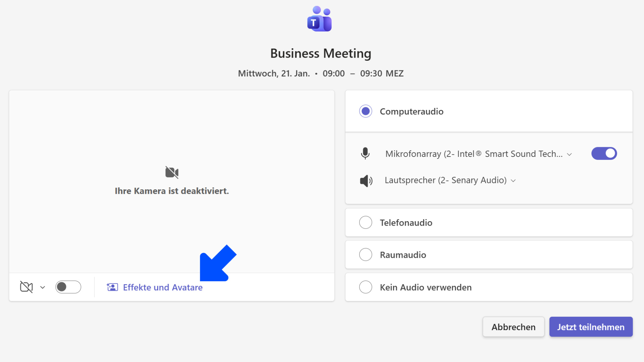Click the Computeraudio section header
Screen dimensions: 644x362
tap(412, 111)
